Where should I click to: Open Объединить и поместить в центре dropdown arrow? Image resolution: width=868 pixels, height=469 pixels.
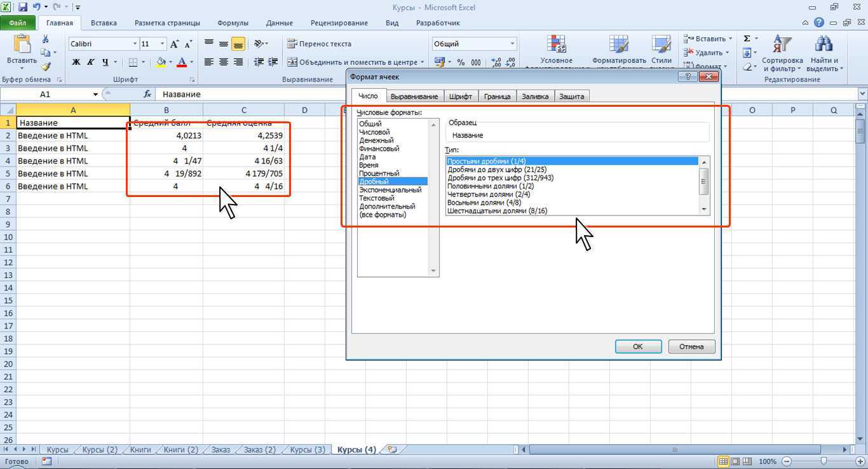(423, 62)
